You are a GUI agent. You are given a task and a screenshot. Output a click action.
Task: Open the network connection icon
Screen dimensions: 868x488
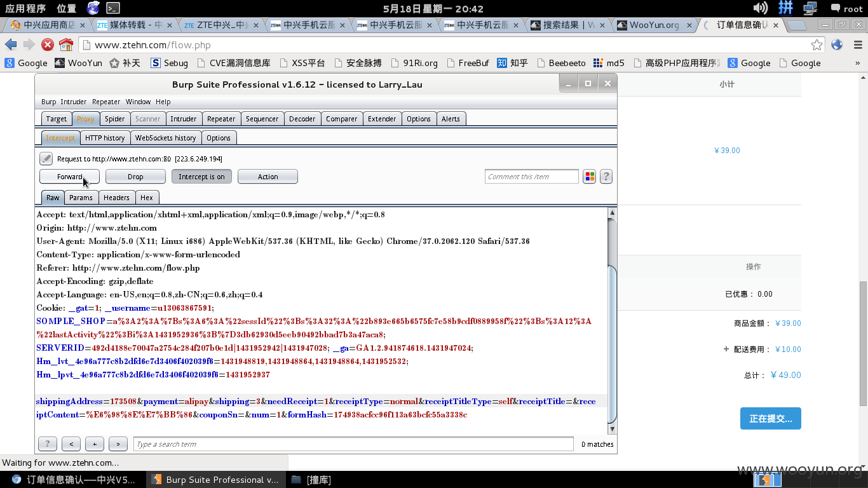810,8
